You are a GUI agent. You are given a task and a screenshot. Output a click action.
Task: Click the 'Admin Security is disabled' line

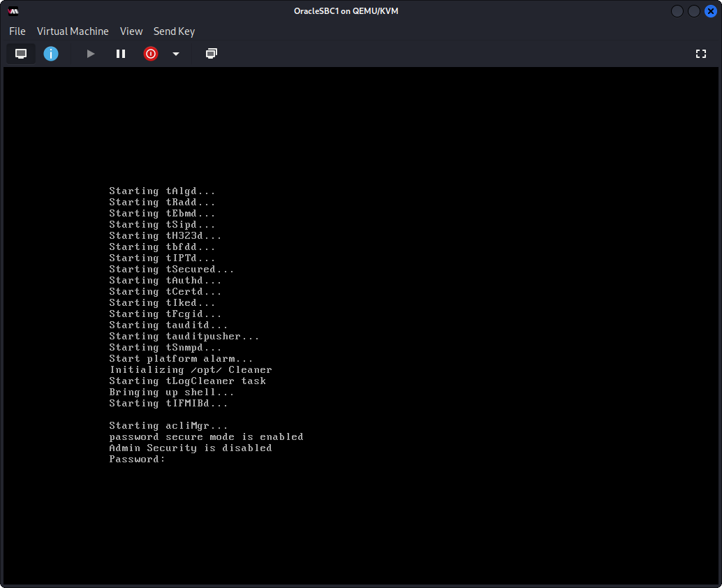click(x=190, y=448)
